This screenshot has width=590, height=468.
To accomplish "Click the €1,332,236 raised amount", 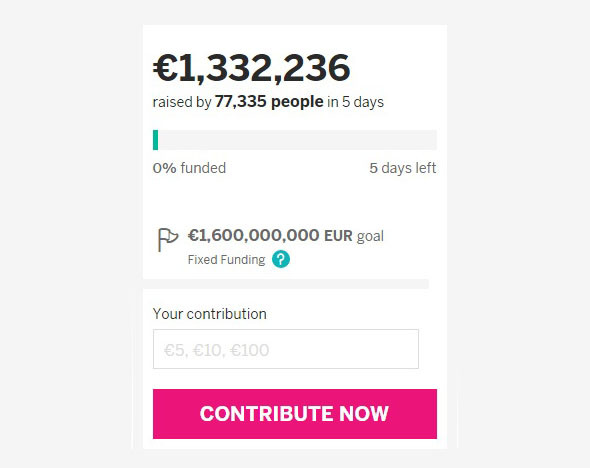I will 251,68.
